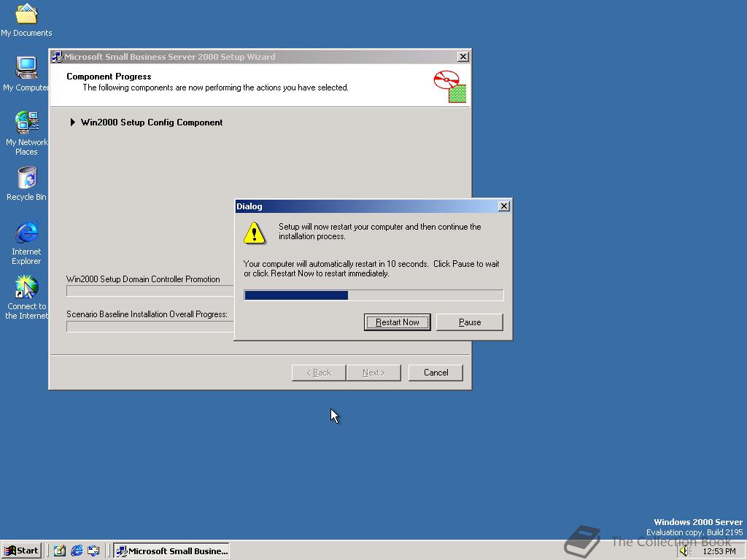Click Show Desktop quick launch icon
This screenshot has width=747, height=560.
pos(60,551)
